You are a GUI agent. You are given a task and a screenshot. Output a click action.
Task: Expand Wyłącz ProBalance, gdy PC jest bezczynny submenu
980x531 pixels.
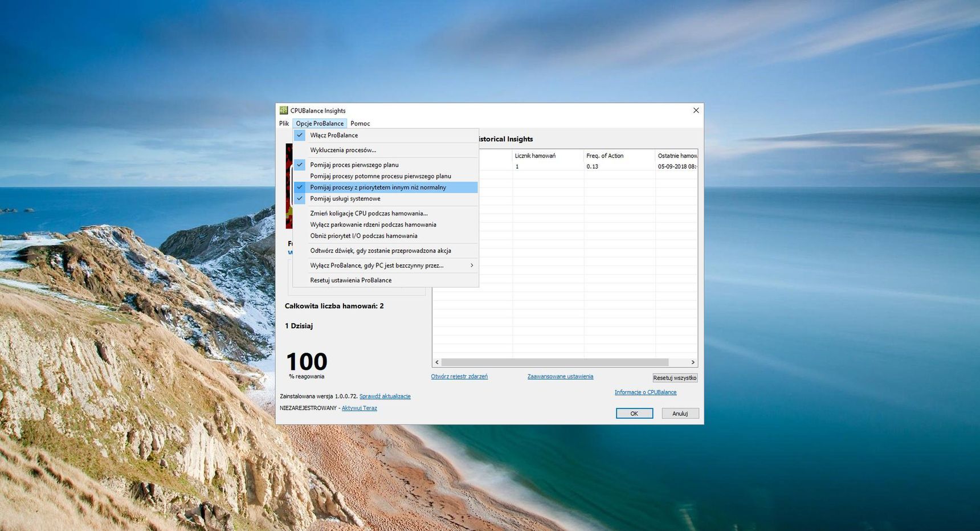385,265
